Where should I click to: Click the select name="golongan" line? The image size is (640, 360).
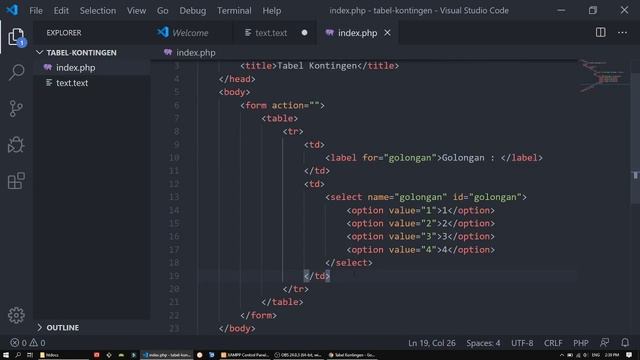click(426, 197)
